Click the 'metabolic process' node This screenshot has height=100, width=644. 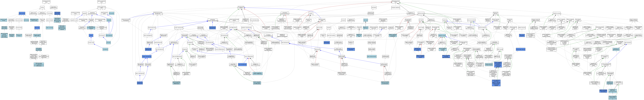(557, 13)
